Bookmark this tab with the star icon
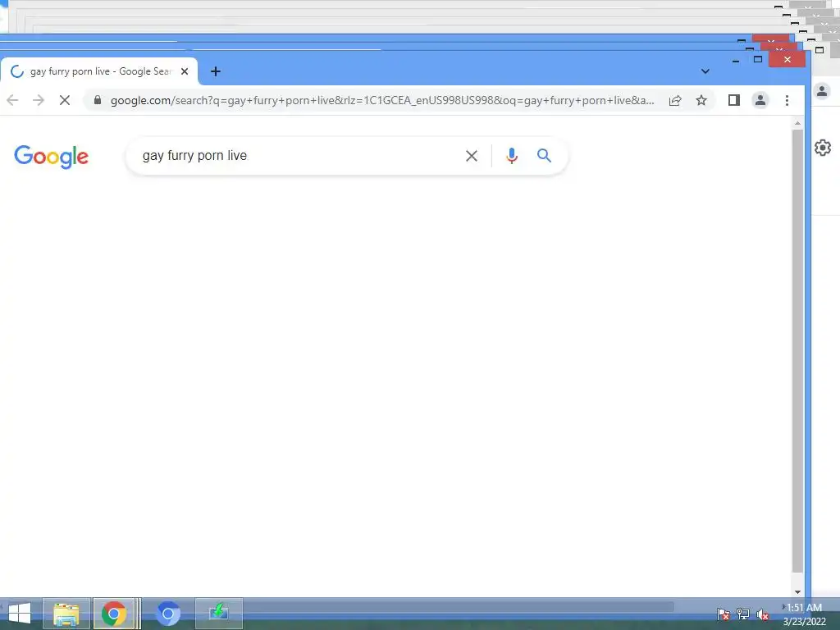 pyautogui.click(x=701, y=100)
